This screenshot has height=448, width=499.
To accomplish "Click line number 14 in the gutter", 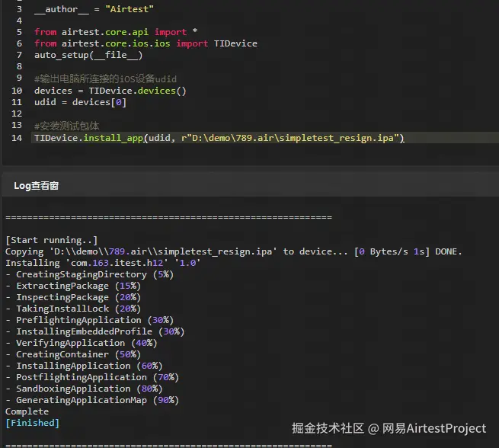I will point(17,138).
